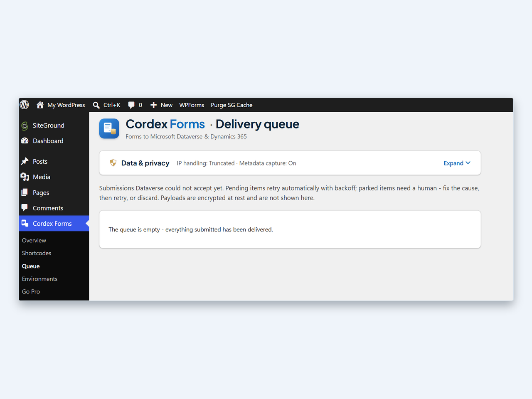Open the Environments submenu page
The height and width of the screenshot is (399, 532).
click(40, 279)
